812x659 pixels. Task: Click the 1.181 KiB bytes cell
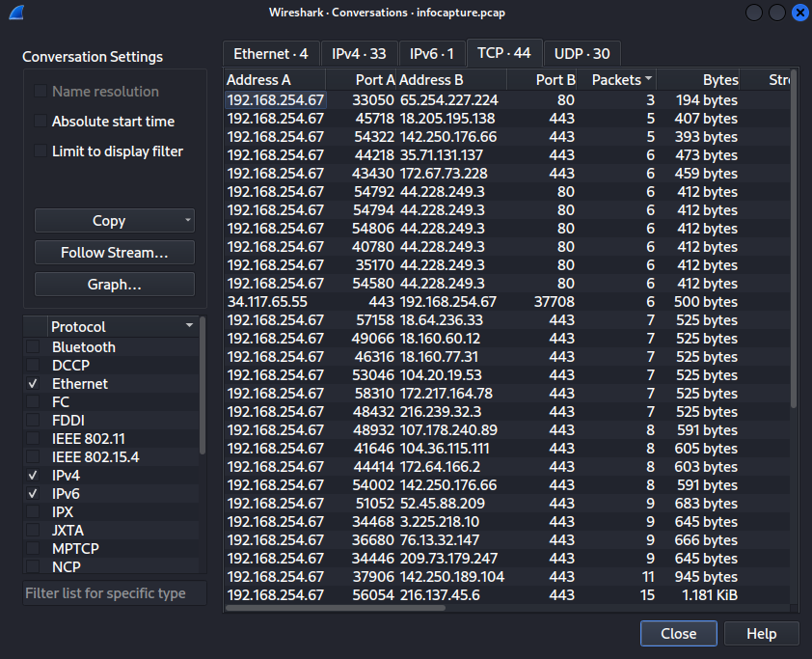pyautogui.click(x=698, y=595)
